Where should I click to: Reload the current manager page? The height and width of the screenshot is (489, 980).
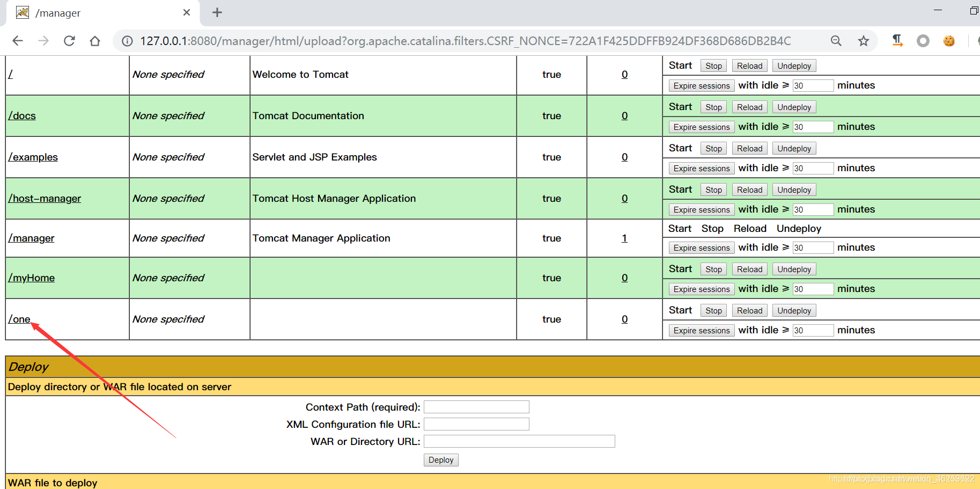pos(69,41)
